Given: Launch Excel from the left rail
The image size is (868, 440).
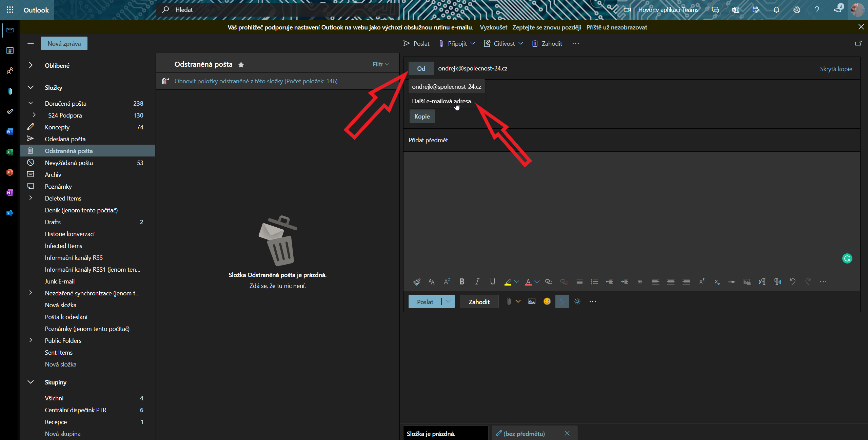Looking at the screenshot, I should [x=10, y=152].
